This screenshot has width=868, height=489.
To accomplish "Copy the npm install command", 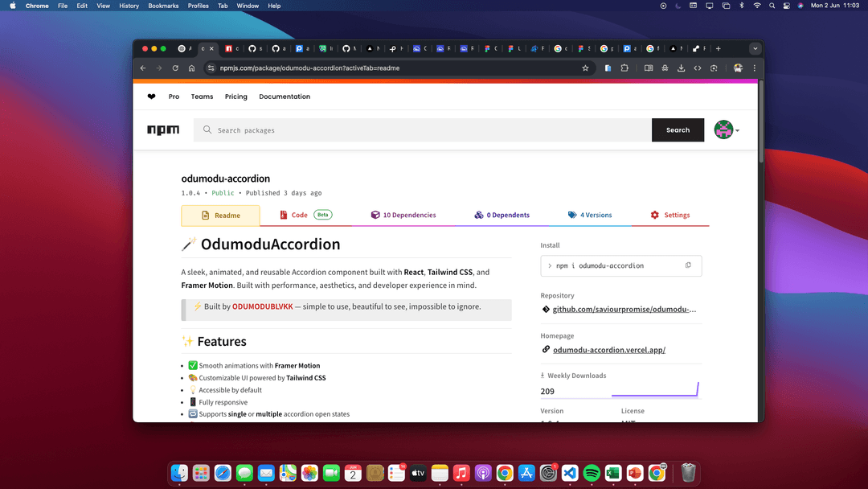I will click(x=688, y=265).
